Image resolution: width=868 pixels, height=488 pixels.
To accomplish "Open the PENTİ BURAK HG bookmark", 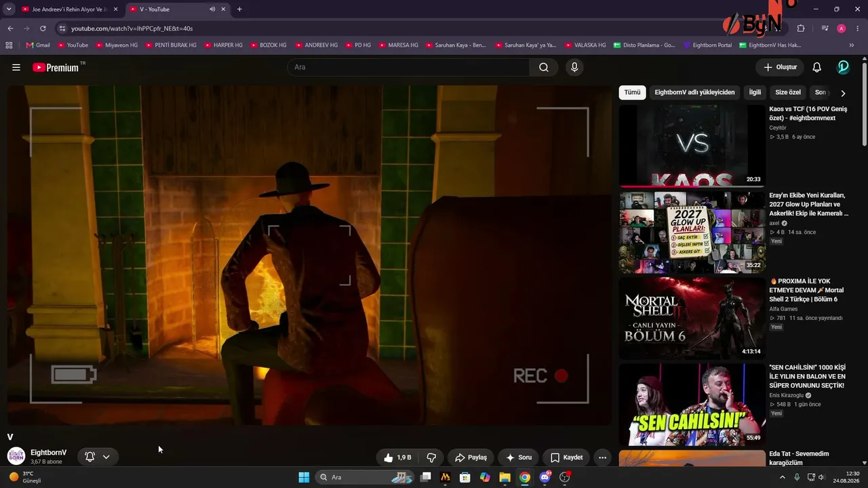I will click(171, 45).
